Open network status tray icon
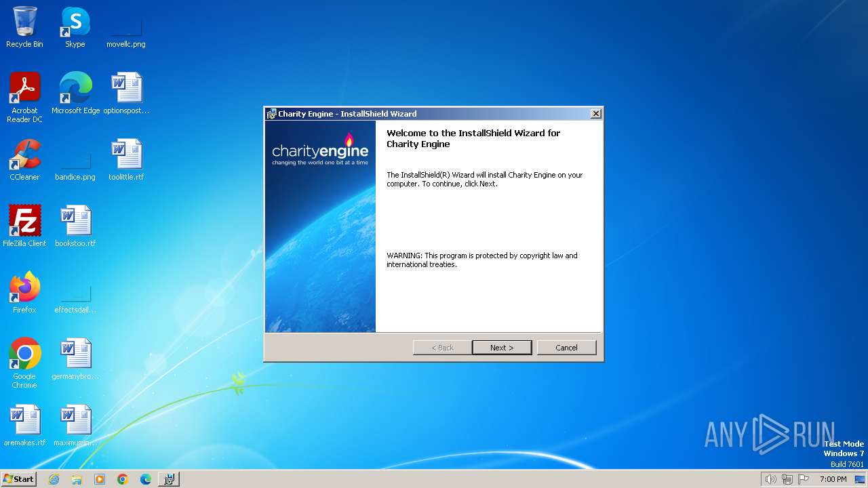 point(787,479)
